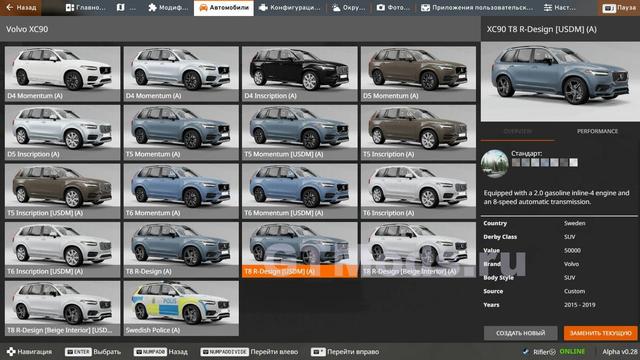Choose the T5 Momentum (A) configuration

(181, 133)
